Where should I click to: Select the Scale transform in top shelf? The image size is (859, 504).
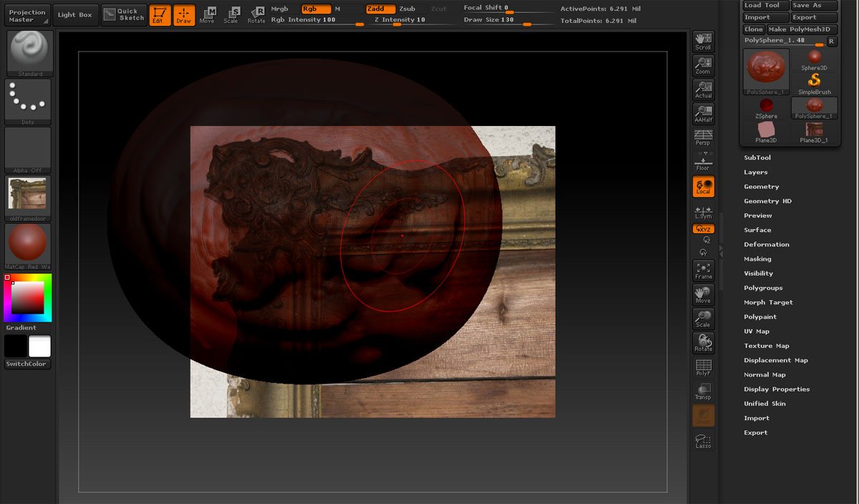pos(231,15)
